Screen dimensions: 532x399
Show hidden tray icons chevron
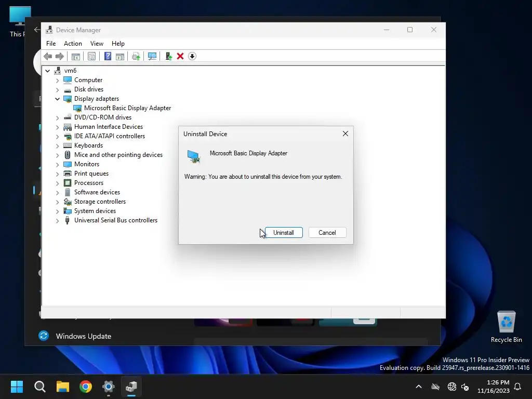click(419, 387)
